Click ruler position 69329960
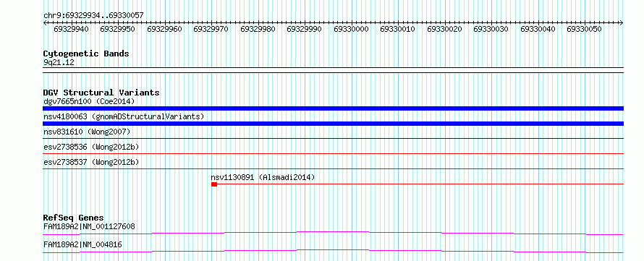The image size is (644, 261). coord(164,29)
